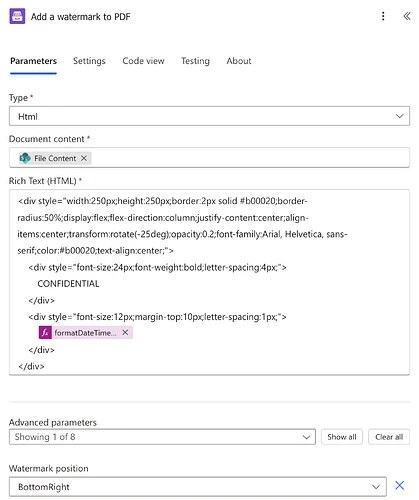Click the Clear all button
The width and height of the screenshot is (419, 500).
click(389, 437)
